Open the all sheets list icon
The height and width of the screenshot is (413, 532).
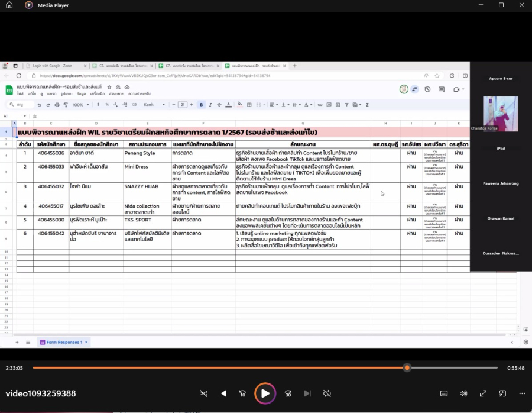[x=28, y=342]
